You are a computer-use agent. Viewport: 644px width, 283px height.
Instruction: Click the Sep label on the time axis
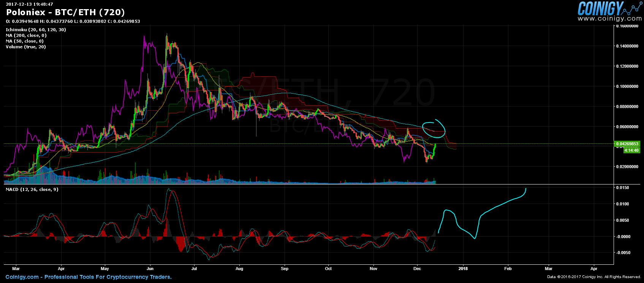point(285,269)
